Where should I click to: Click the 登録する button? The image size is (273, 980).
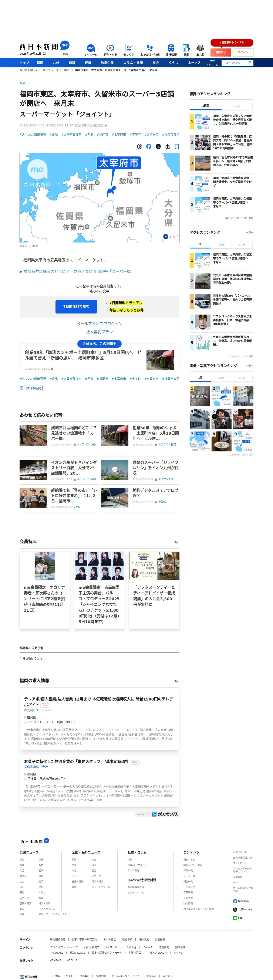tap(220, 52)
